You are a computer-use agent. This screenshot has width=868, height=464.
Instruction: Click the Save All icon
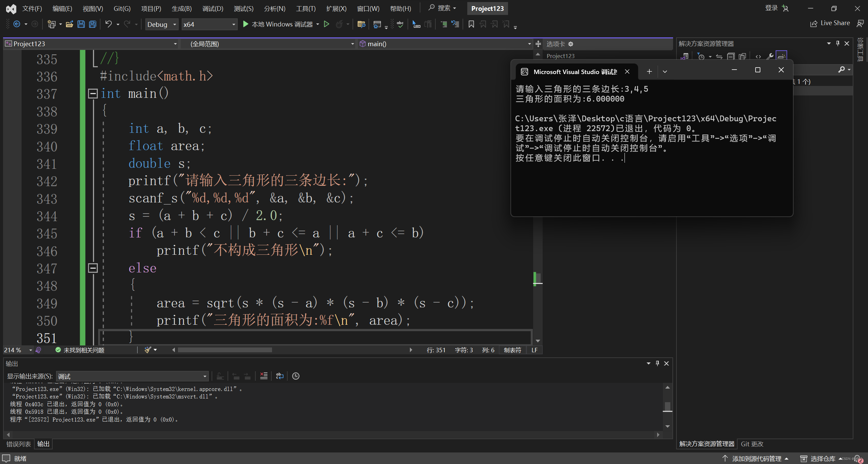point(92,24)
